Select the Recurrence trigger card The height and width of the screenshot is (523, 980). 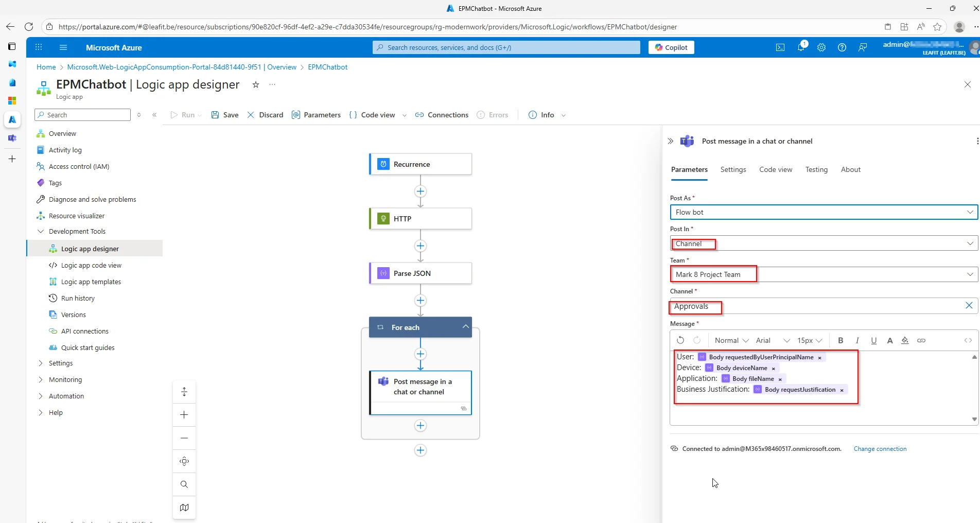421,164
